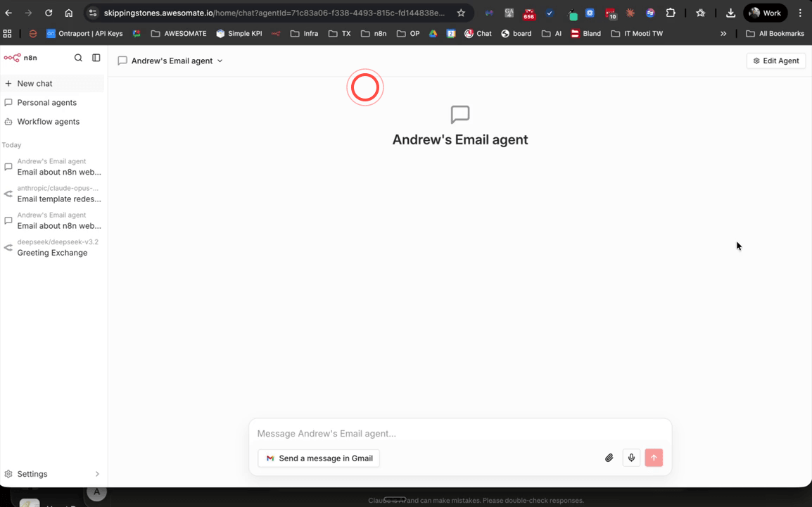812x507 pixels.
Task: Collapse the sidebar using the panel icon
Action: (96, 58)
